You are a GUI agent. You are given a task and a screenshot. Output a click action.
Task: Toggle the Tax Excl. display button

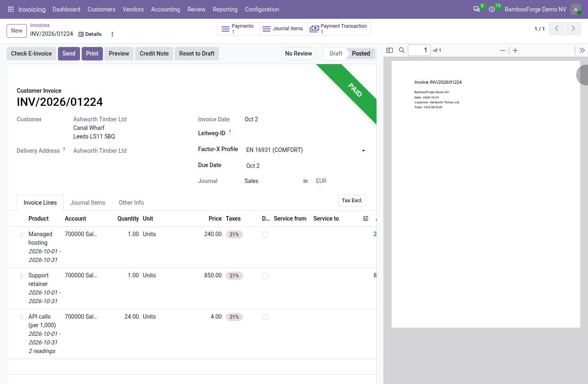coord(352,201)
